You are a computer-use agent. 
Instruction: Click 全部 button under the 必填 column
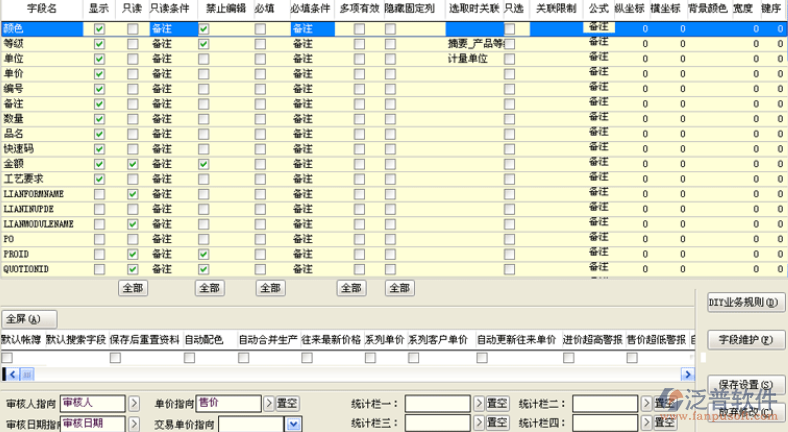pos(271,288)
